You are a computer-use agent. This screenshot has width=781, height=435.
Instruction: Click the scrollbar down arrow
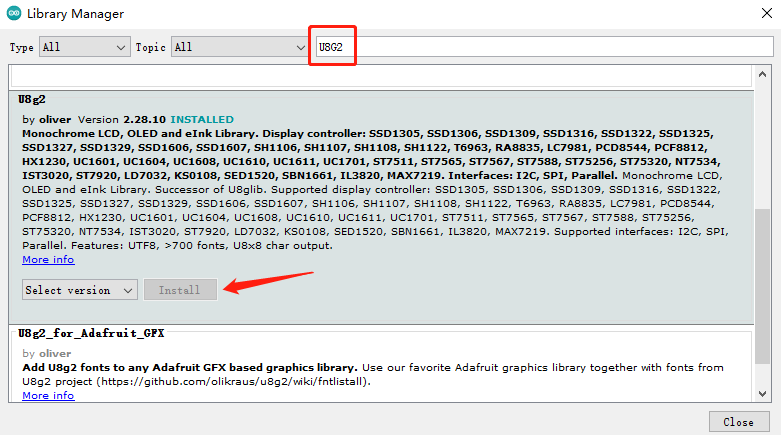pos(762,394)
